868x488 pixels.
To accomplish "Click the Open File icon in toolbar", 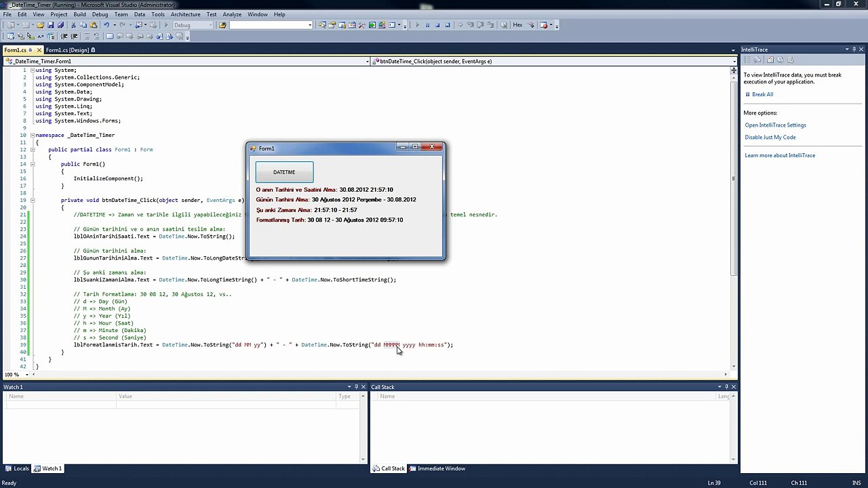I will pyautogui.click(x=41, y=25).
